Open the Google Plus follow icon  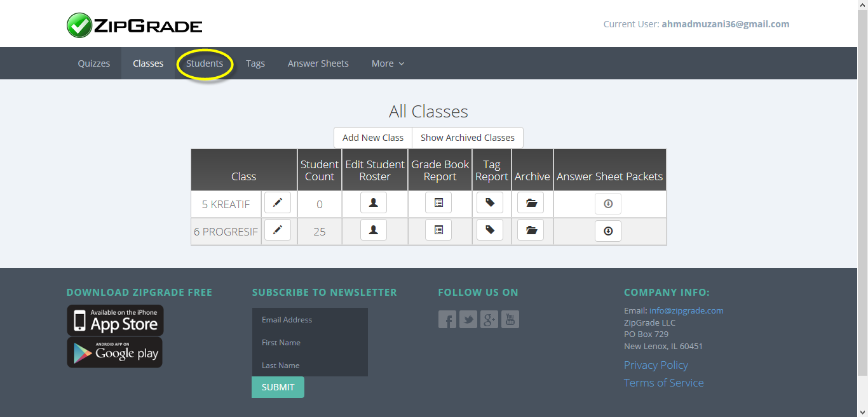pos(489,319)
